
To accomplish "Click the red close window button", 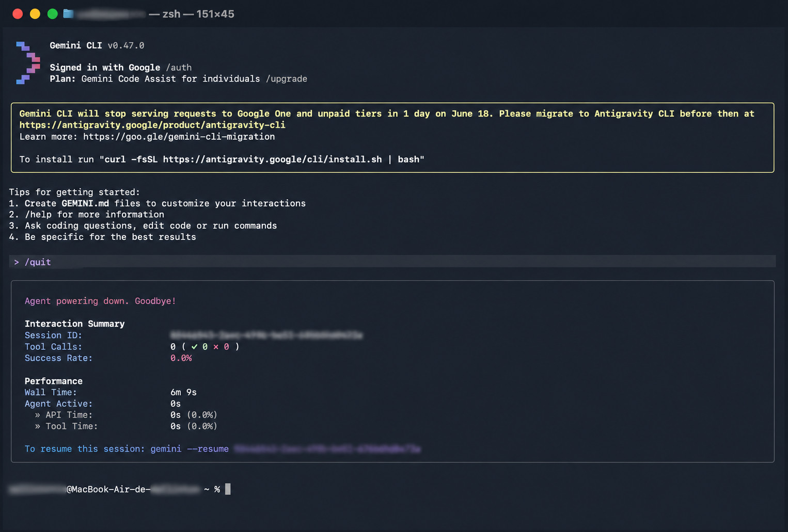I will [x=18, y=14].
